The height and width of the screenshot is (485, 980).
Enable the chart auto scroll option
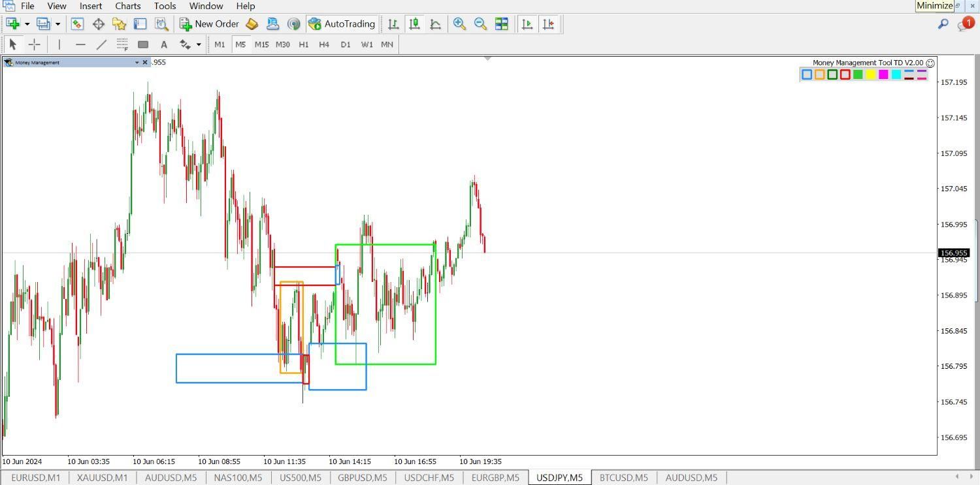click(x=527, y=24)
